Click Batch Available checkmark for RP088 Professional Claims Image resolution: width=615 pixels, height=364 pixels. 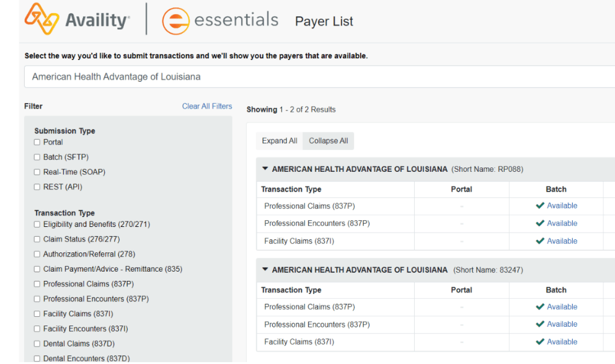540,206
